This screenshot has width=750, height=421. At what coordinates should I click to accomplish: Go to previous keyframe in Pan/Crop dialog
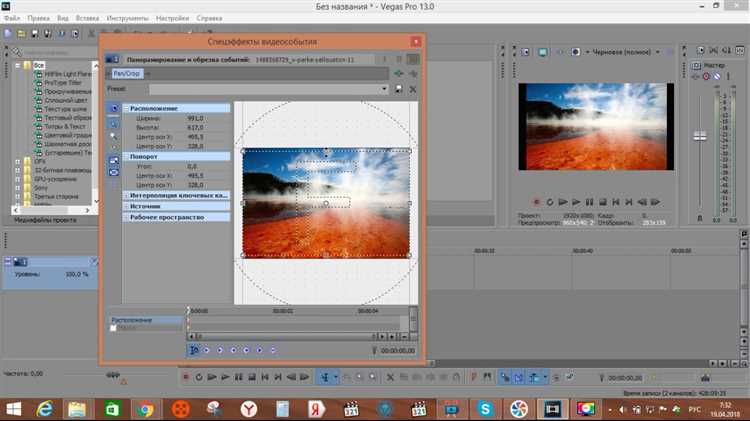(220, 350)
